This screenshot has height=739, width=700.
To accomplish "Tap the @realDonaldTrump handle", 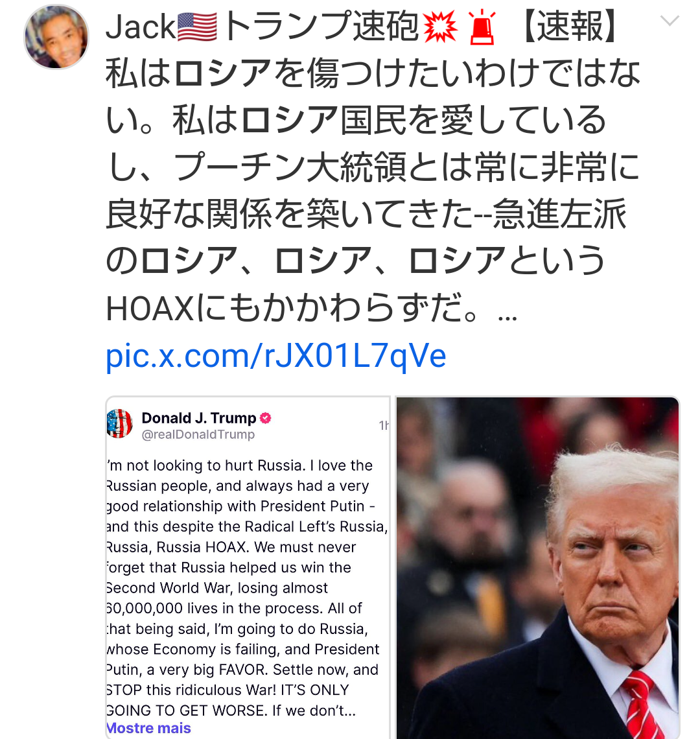I will point(198,434).
